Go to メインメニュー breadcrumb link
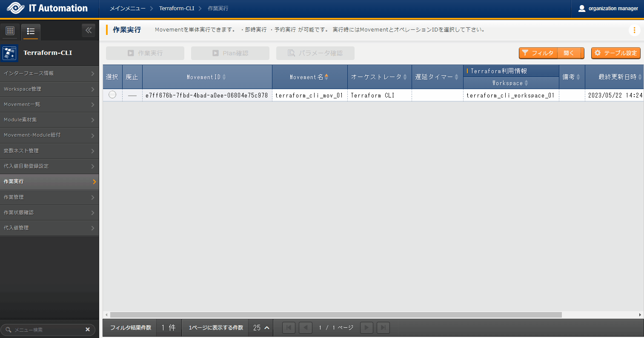The width and height of the screenshot is (644, 338). coord(127,9)
